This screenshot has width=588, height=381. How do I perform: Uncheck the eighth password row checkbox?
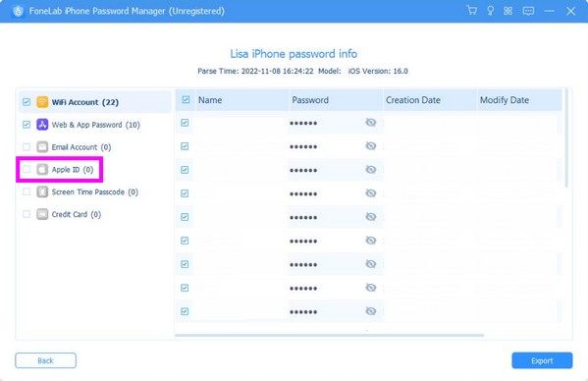[185, 288]
